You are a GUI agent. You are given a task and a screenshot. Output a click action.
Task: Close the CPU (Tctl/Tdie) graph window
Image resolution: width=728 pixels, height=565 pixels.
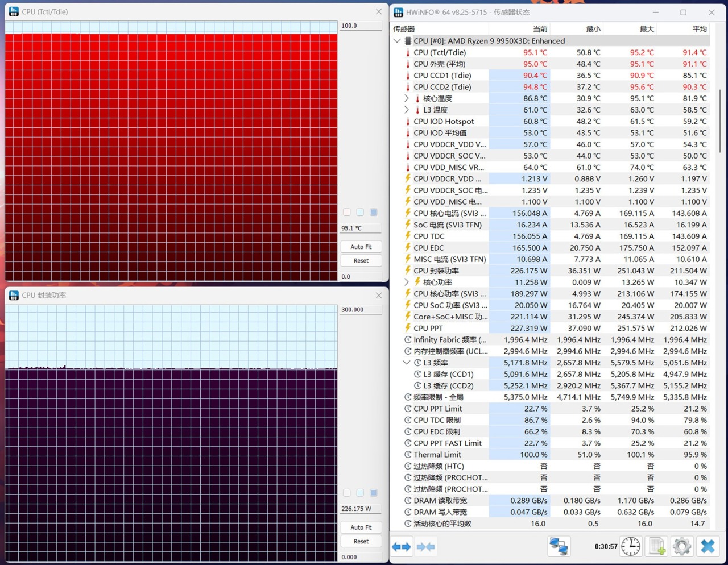tap(378, 11)
